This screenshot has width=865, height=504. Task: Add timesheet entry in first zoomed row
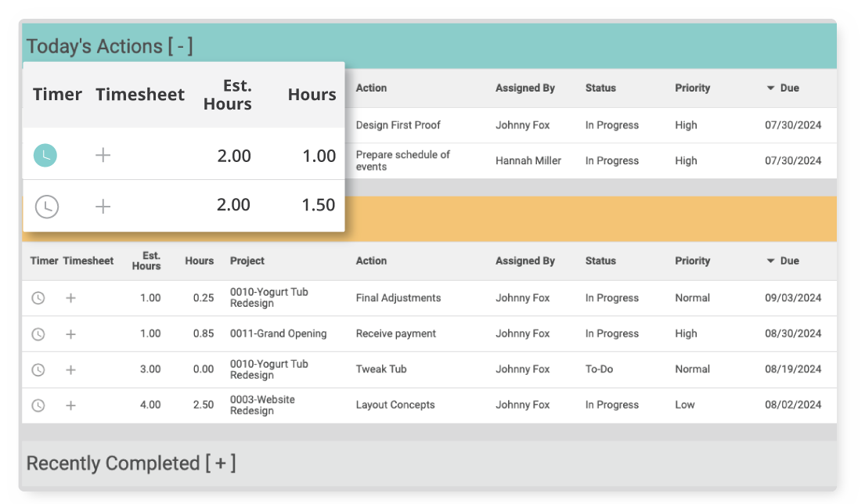[103, 155]
